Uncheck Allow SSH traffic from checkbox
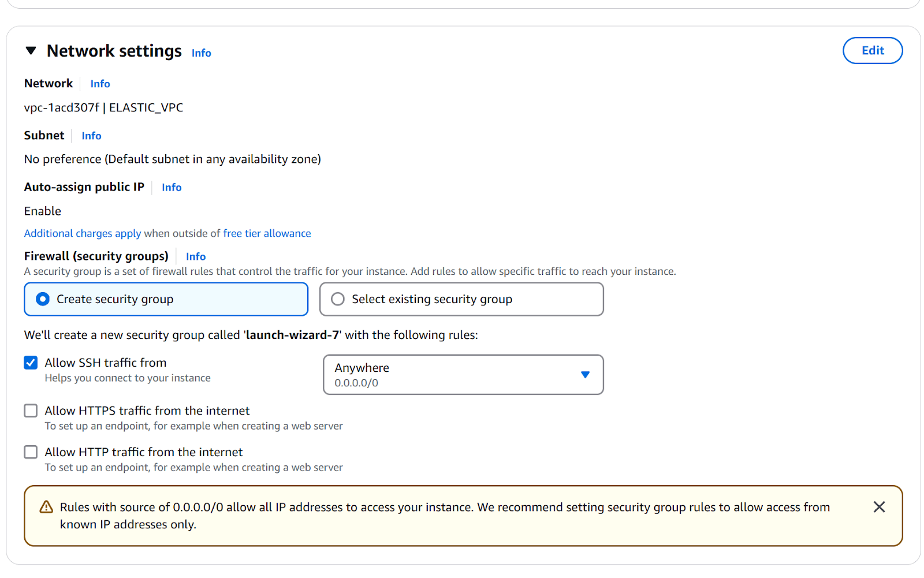Screen dimensions: 924x578 (x=31, y=363)
